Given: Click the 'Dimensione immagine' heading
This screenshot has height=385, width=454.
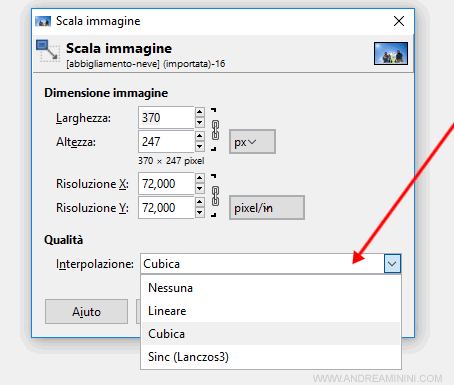Looking at the screenshot, I should (x=106, y=93).
